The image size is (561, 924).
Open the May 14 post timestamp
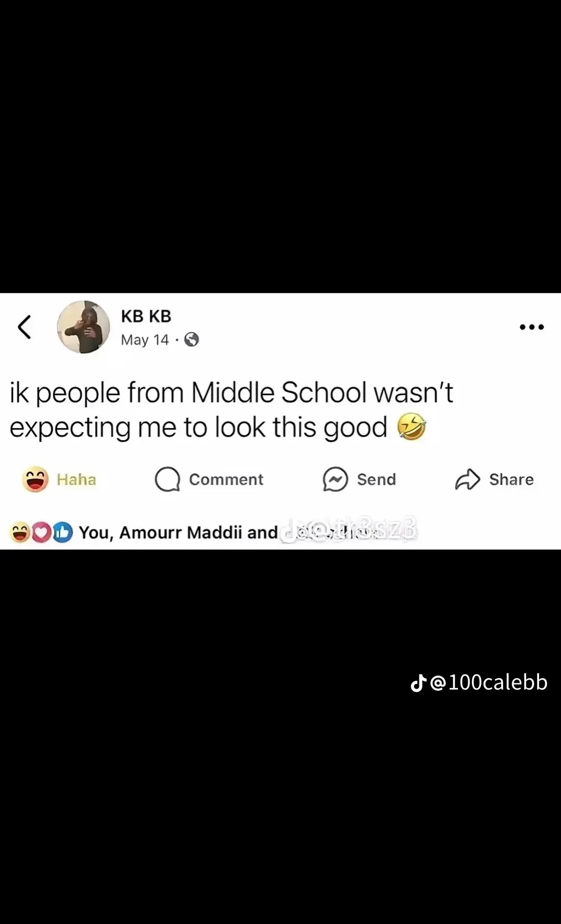[x=145, y=340]
